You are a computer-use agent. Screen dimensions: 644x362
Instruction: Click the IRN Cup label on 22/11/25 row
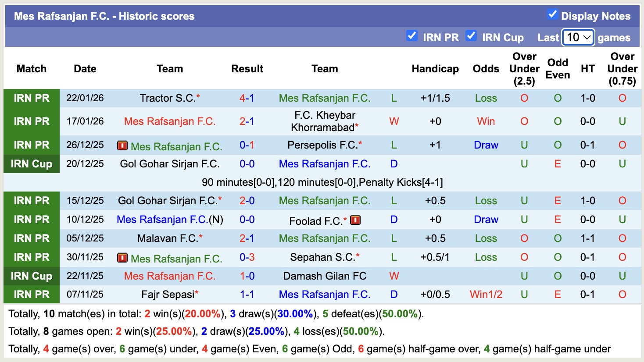click(32, 276)
